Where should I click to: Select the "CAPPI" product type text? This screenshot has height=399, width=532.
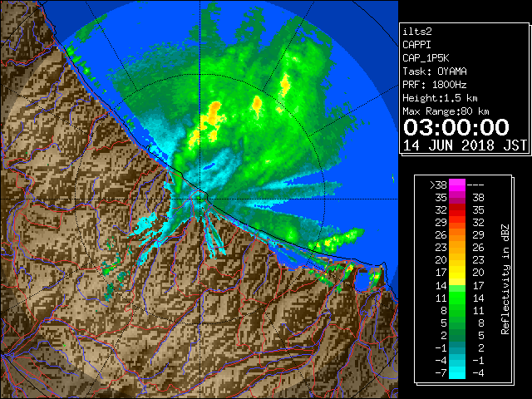(x=416, y=45)
